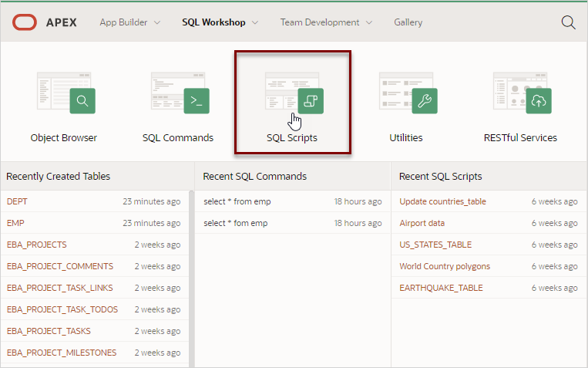This screenshot has width=588, height=368.
Task: Click '2 weeks ago' beside EBA_PROJECT_COMMENTS
Action: pos(157,266)
